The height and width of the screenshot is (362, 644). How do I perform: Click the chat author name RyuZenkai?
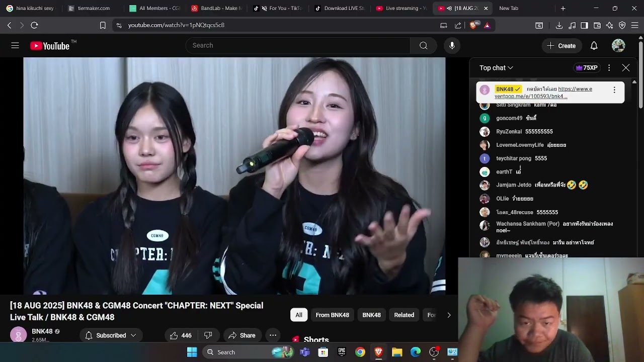click(509, 132)
